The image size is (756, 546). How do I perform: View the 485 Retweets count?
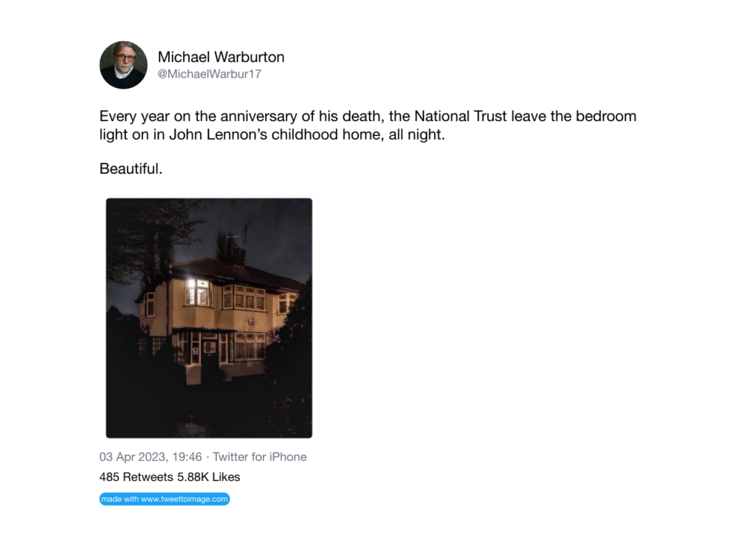tap(137, 477)
